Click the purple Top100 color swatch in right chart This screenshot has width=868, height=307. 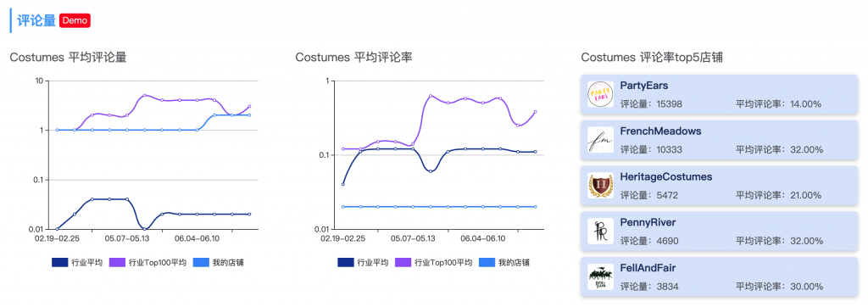tap(403, 263)
